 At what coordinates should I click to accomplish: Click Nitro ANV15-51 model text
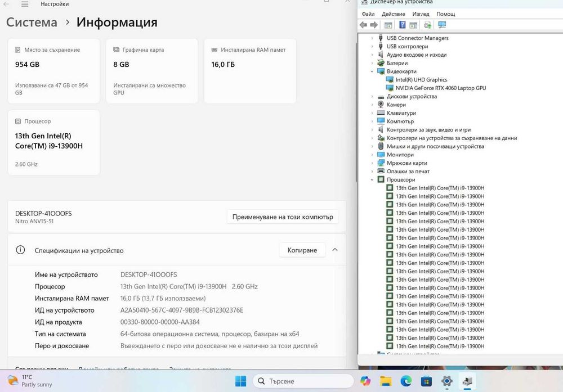(x=34, y=221)
